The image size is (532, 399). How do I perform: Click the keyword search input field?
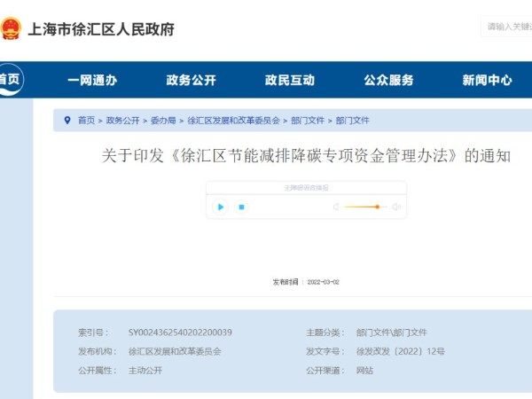coord(506,27)
